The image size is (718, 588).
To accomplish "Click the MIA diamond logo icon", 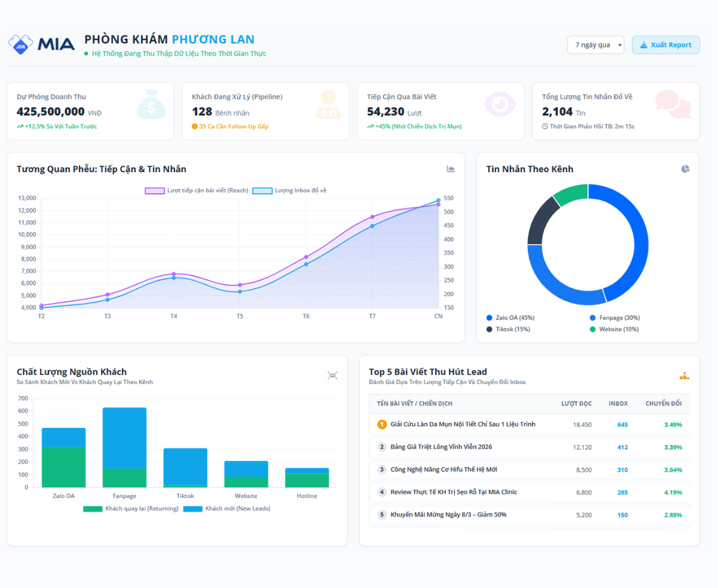I will click(21, 44).
